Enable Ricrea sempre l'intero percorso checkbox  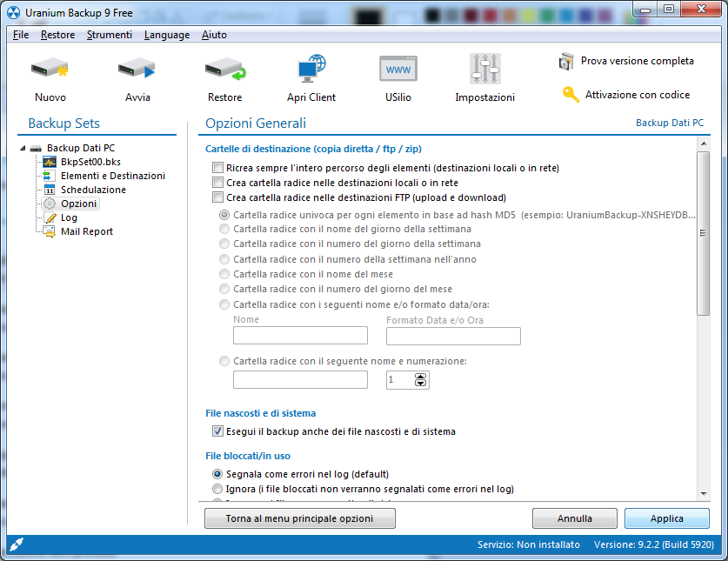coord(217,168)
